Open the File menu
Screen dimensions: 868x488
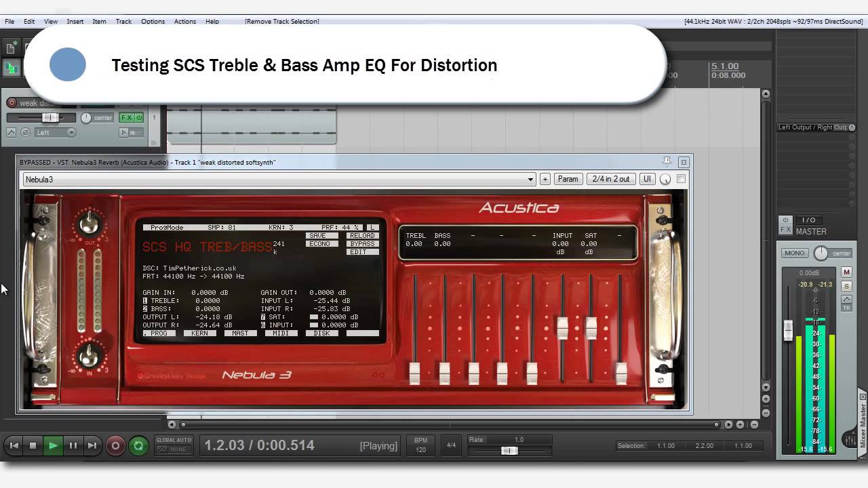coord(9,22)
